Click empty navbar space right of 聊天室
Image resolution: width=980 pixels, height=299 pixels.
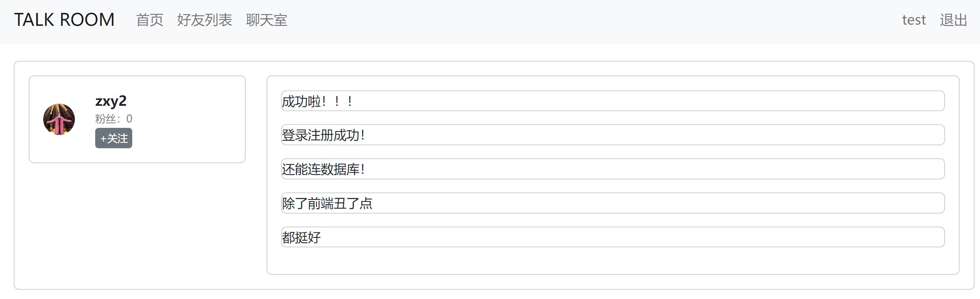pos(582,21)
